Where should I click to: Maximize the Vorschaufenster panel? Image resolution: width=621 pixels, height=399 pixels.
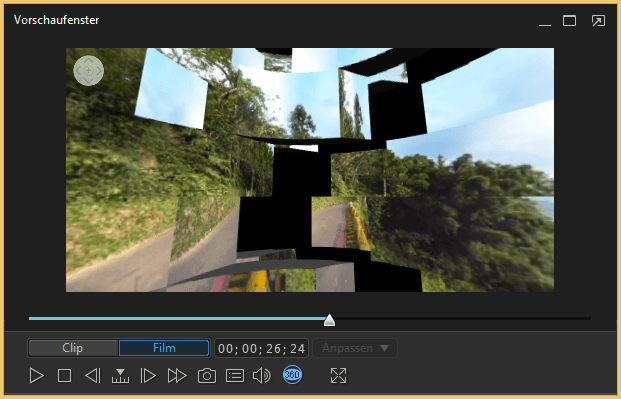click(570, 21)
